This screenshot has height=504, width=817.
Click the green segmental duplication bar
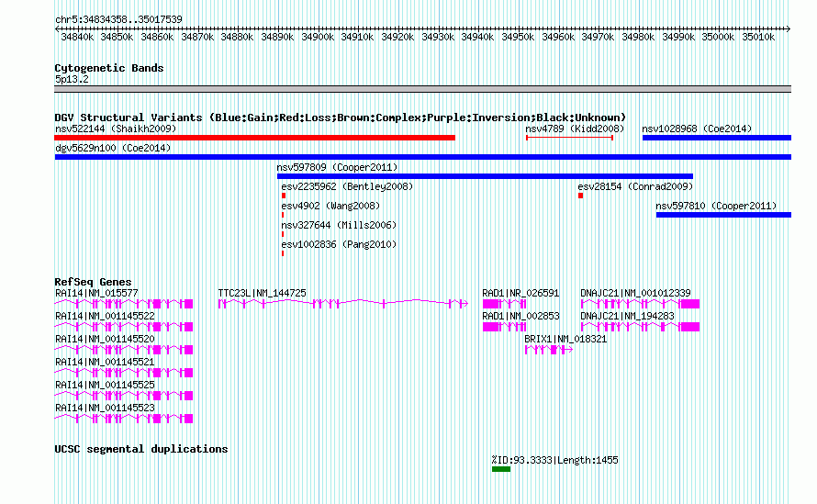tap(501, 469)
